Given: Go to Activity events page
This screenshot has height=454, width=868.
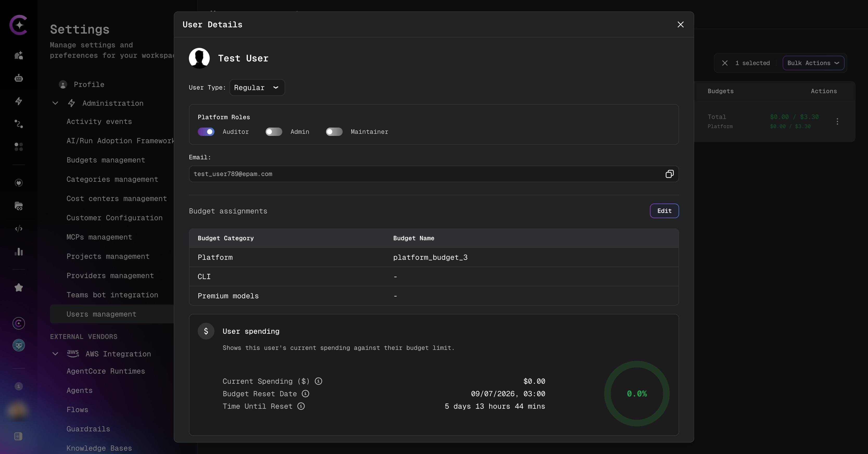Looking at the screenshot, I should click(x=99, y=122).
